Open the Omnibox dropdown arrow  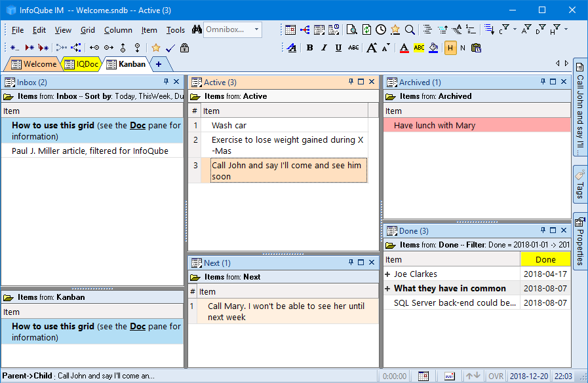[256, 29]
